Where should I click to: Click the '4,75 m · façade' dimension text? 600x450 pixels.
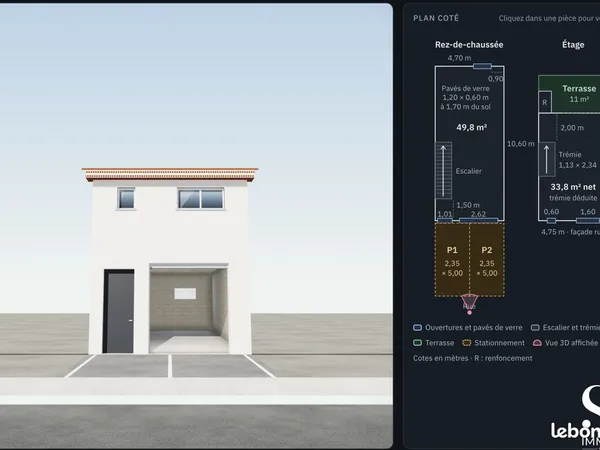coord(571,232)
